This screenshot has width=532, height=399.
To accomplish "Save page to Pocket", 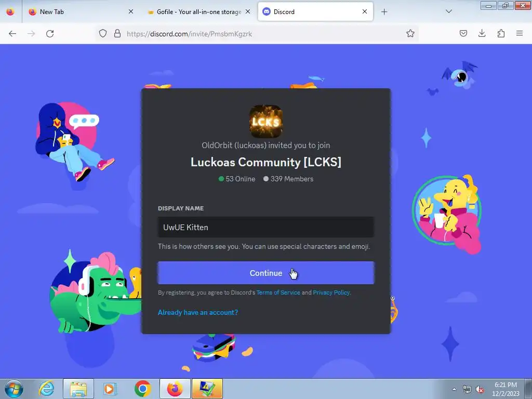I will (x=463, y=33).
